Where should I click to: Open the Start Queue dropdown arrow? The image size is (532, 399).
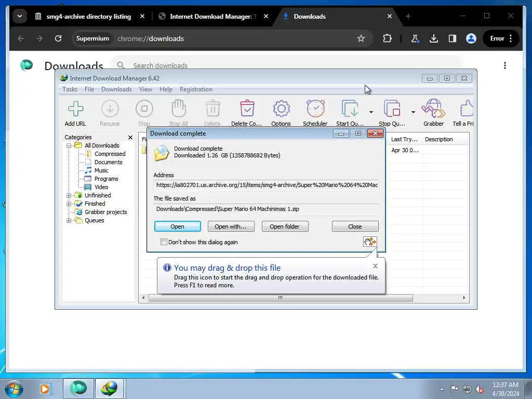[371, 112]
